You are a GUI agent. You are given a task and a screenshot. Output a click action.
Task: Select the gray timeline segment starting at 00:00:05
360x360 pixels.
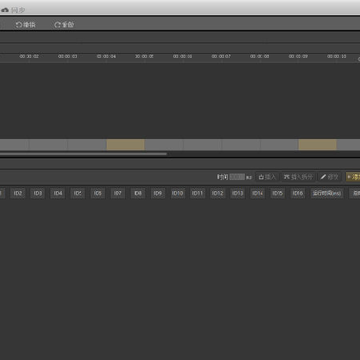(x=164, y=145)
